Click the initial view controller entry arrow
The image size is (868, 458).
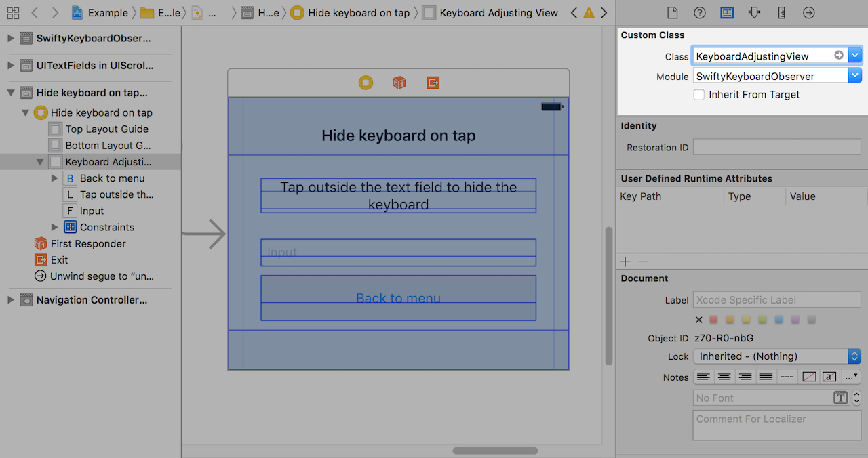click(205, 234)
